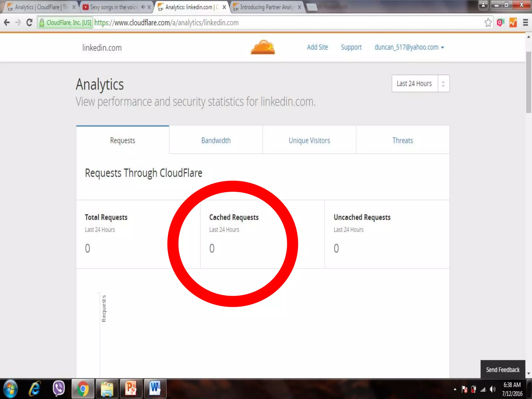Screen dimensions: 532x399
Task: Switch to the Unique Visitors tab
Action: pos(309,141)
